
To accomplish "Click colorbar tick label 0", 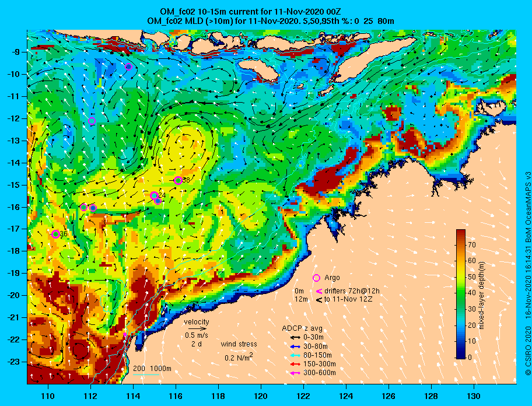I will pyautogui.click(x=470, y=357).
